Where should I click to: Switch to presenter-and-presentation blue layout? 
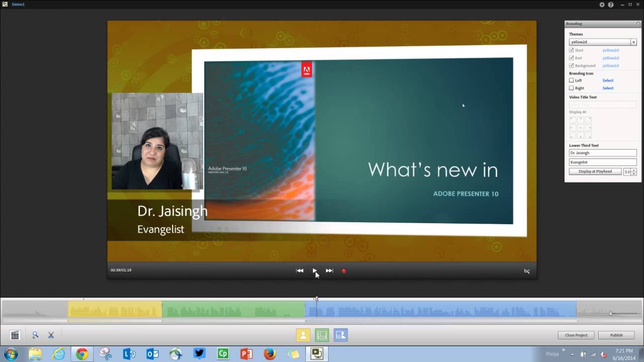[x=341, y=335]
